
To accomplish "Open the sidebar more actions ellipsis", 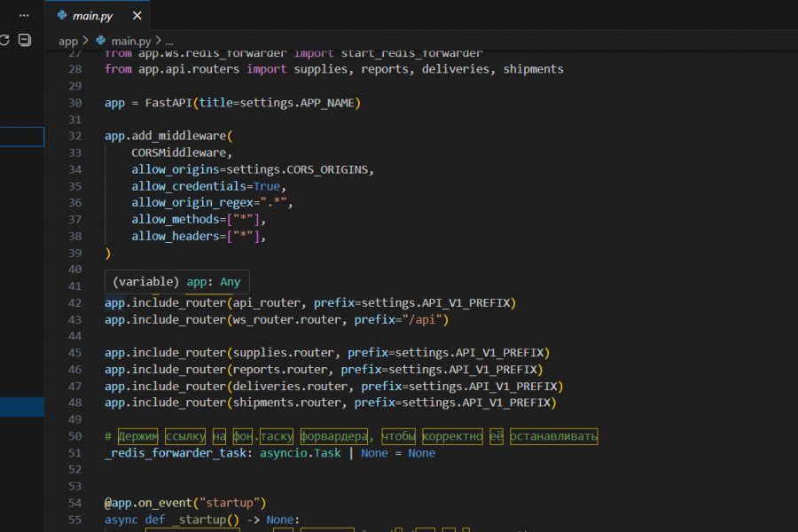I will tap(24, 15).
